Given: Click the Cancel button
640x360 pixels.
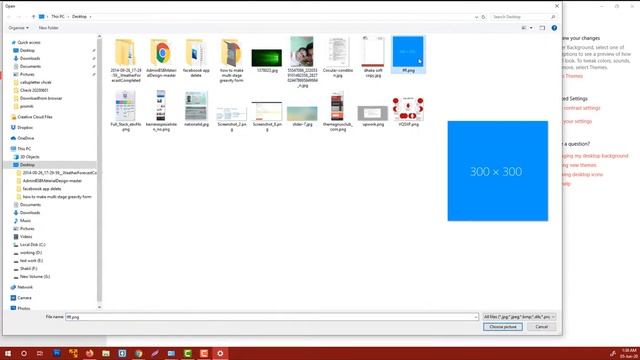Looking at the screenshot, I should (542, 327).
